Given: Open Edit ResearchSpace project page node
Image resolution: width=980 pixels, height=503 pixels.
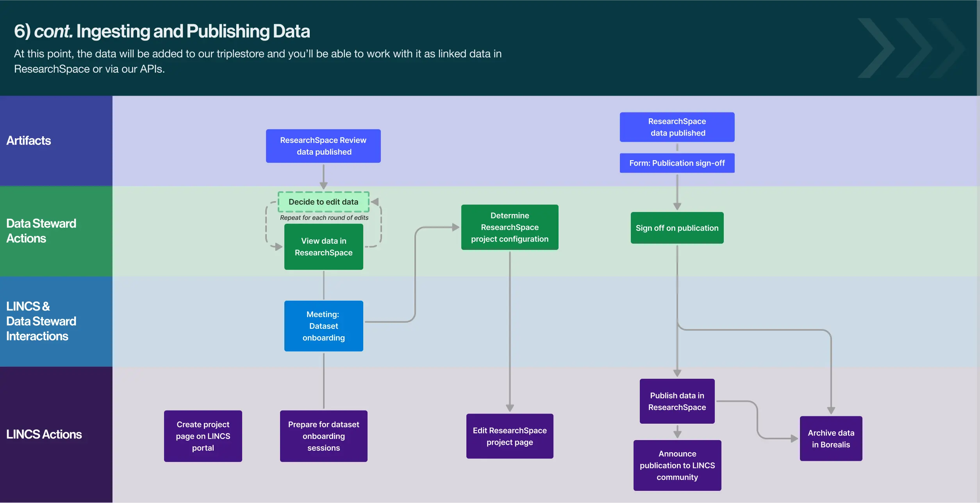Looking at the screenshot, I should point(509,436).
